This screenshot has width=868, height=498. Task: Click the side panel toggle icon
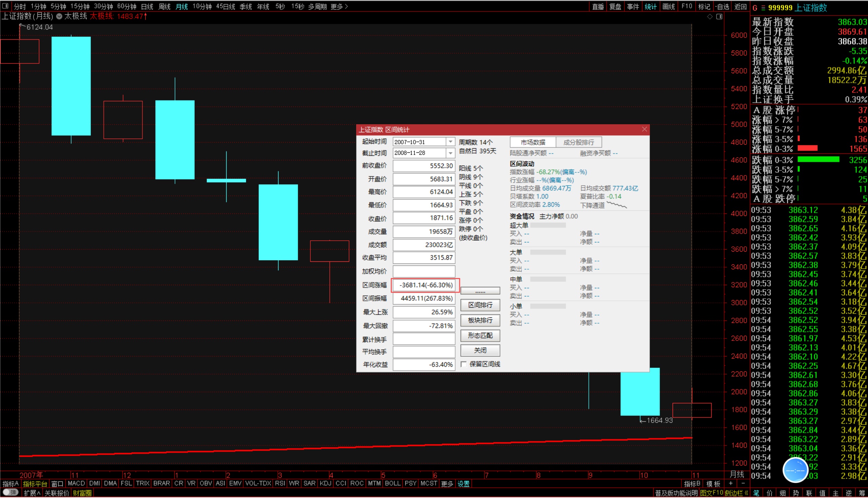pos(719,16)
